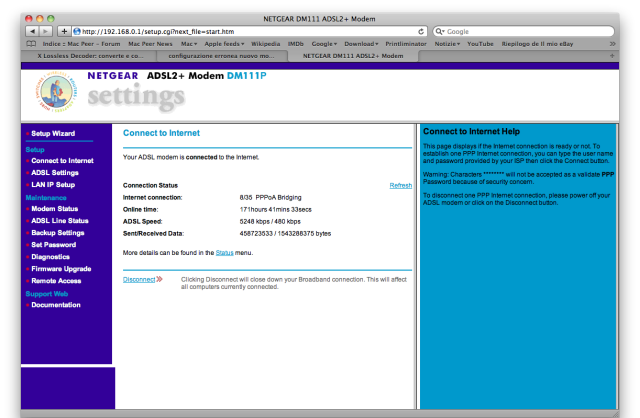The height and width of the screenshot is (418, 640).
Task: Click the Refresh link
Action: click(400, 185)
